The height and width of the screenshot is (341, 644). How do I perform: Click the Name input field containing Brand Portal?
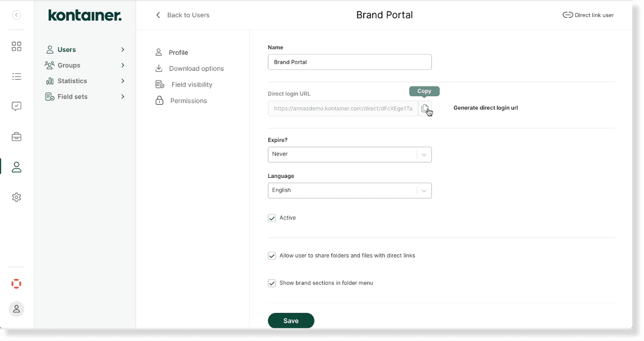pos(350,62)
